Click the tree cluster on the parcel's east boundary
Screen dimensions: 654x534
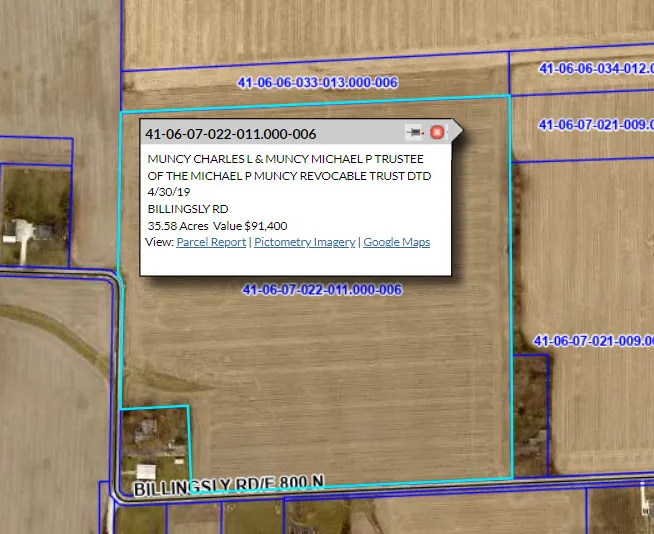(x=530, y=410)
